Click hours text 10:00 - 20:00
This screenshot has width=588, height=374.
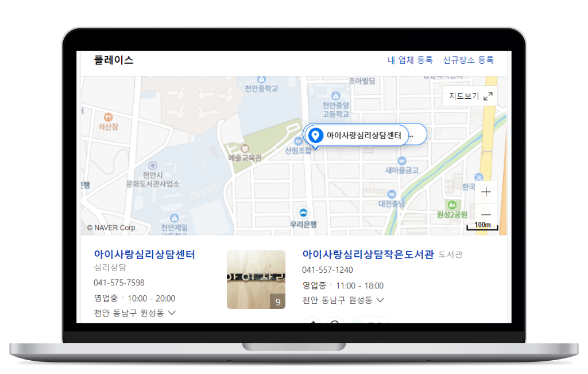(x=151, y=298)
